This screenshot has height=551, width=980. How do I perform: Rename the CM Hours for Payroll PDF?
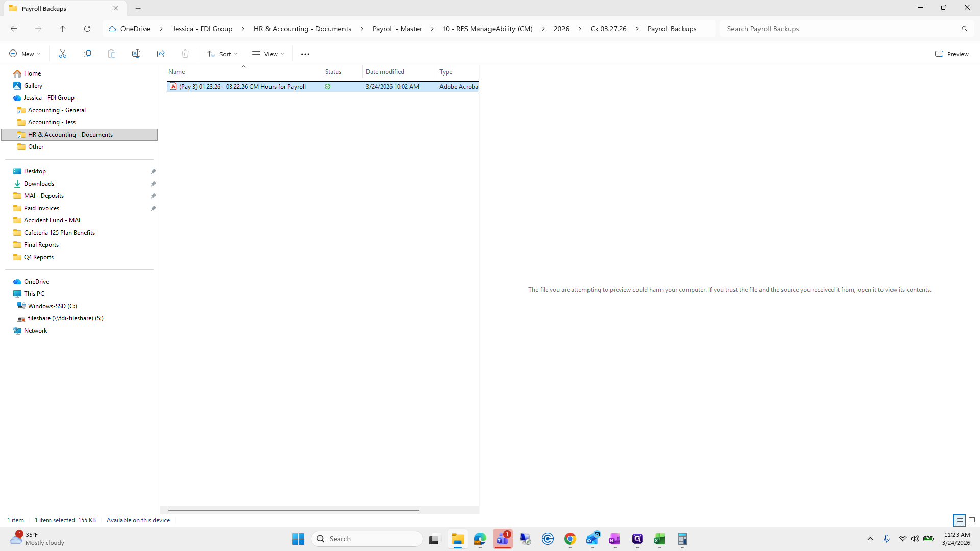136,54
